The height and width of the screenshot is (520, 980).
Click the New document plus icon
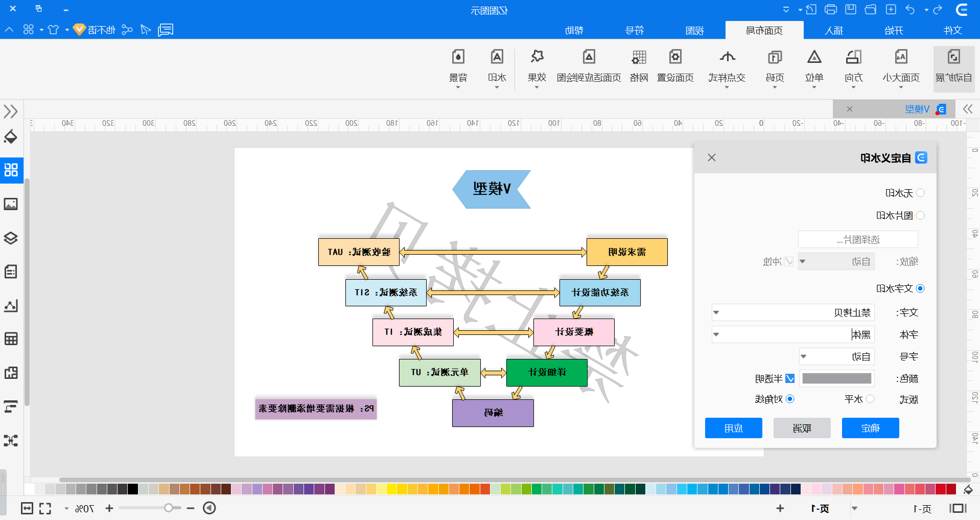[x=891, y=10]
